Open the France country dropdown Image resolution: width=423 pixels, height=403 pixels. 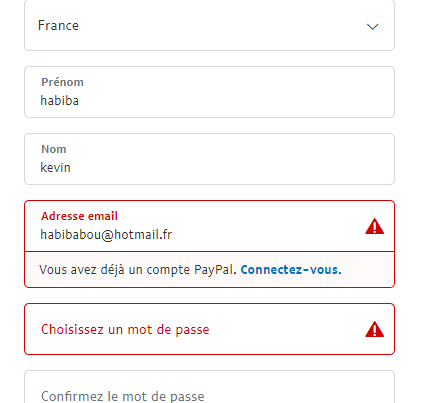(x=209, y=25)
